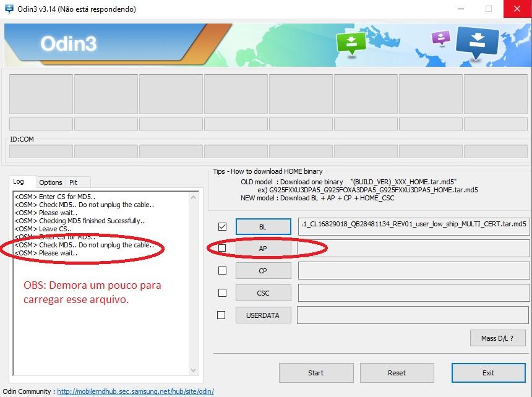Exit Odin with the Exit button
The height and width of the screenshot is (397, 532).
tap(489, 373)
